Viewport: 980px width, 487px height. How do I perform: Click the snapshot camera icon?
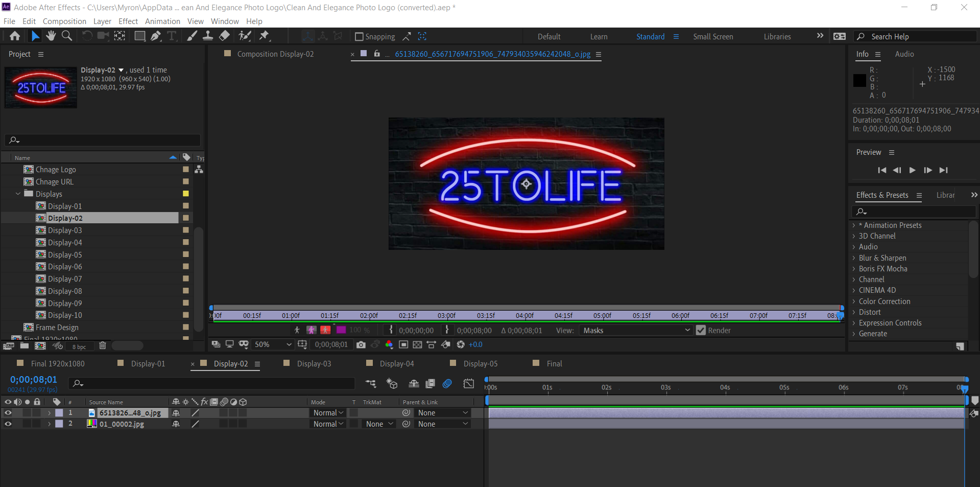coord(361,344)
